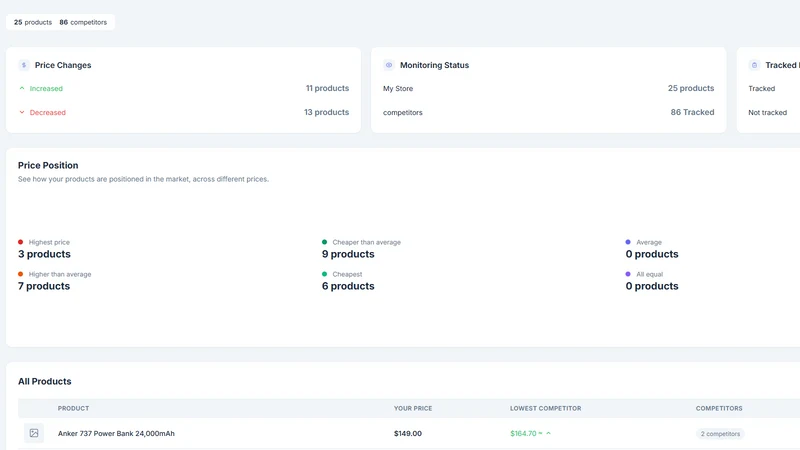800x450 pixels.
Task: Click the $149.00 price cell
Action: click(408, 433)
